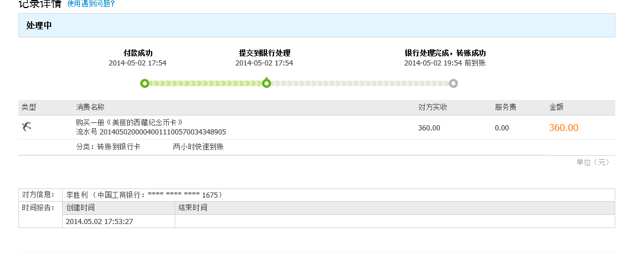Click the 银行处理完成，转账成功 step label

(445, 53)
